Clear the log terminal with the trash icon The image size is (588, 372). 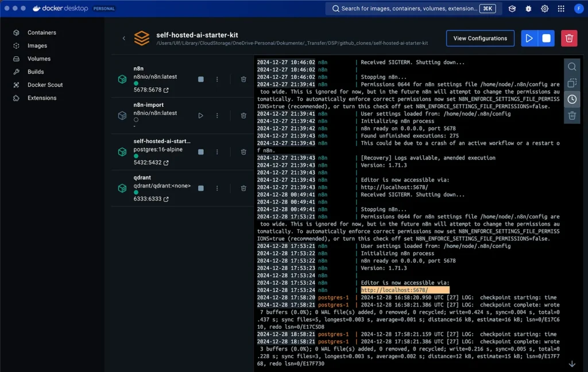click(572, 116)
